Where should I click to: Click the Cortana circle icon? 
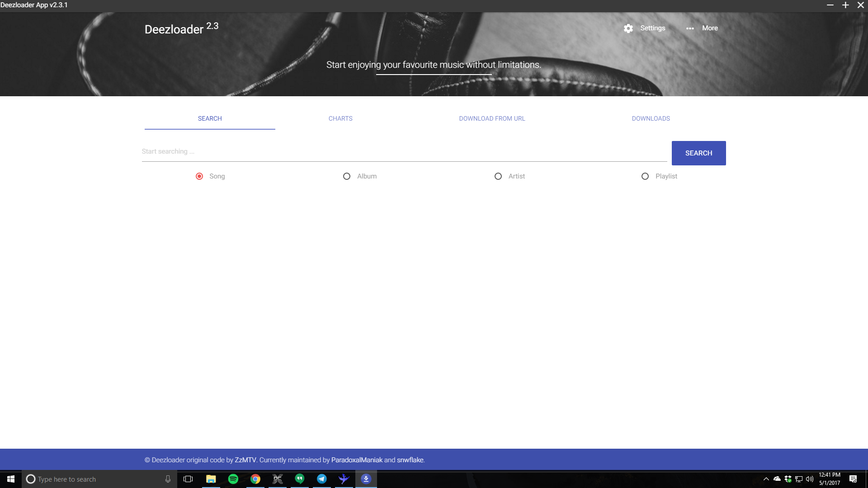31,479
